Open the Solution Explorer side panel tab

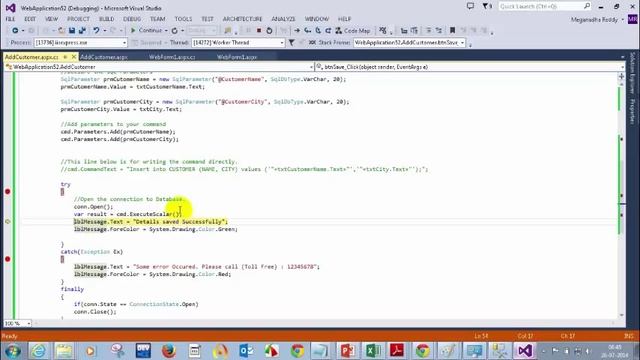pyautogui.click(x=632, y=73)
